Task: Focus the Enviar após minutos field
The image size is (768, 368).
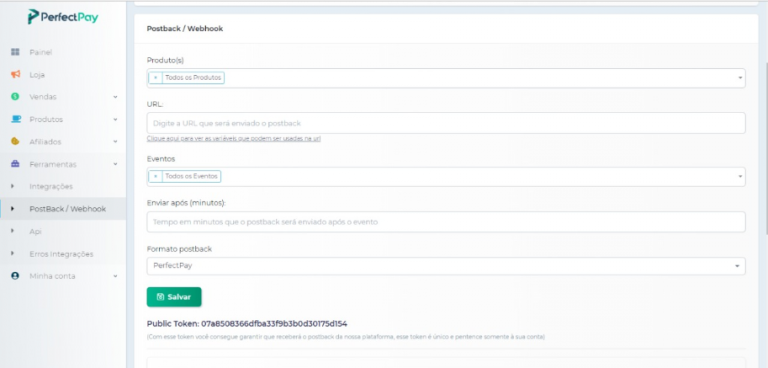Action: (x=446, y=222)
